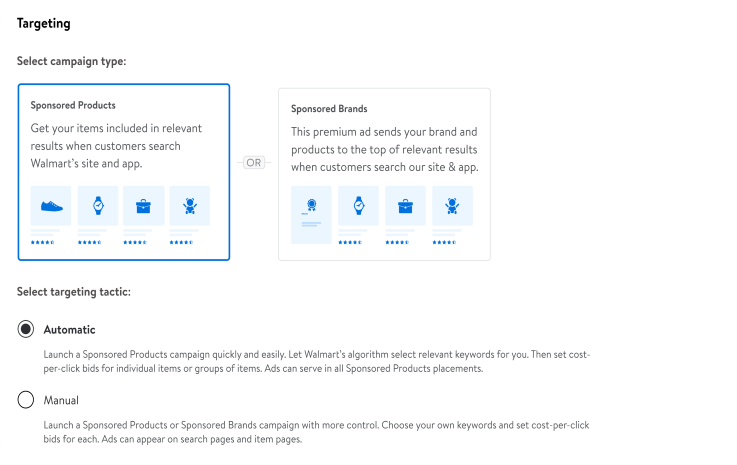
Task: Click the award ribbon icon in Sponsored Brands
Action: [x=311, y=207]
